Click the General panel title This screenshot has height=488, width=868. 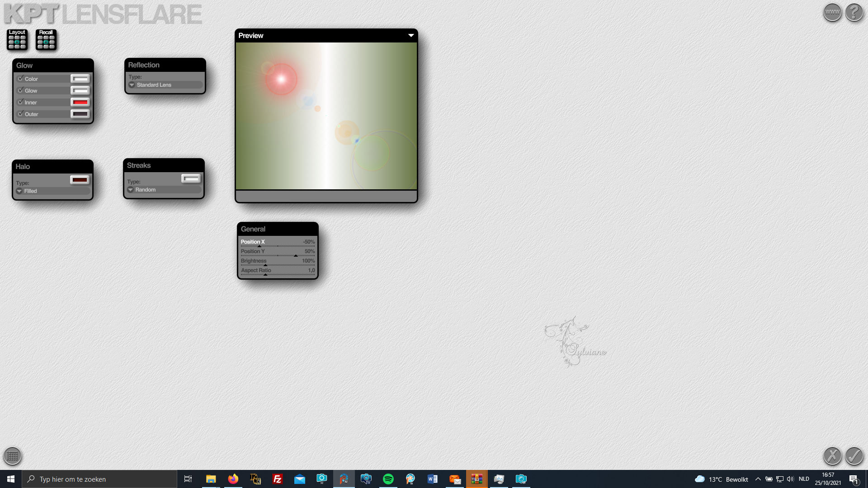(253, 229)
